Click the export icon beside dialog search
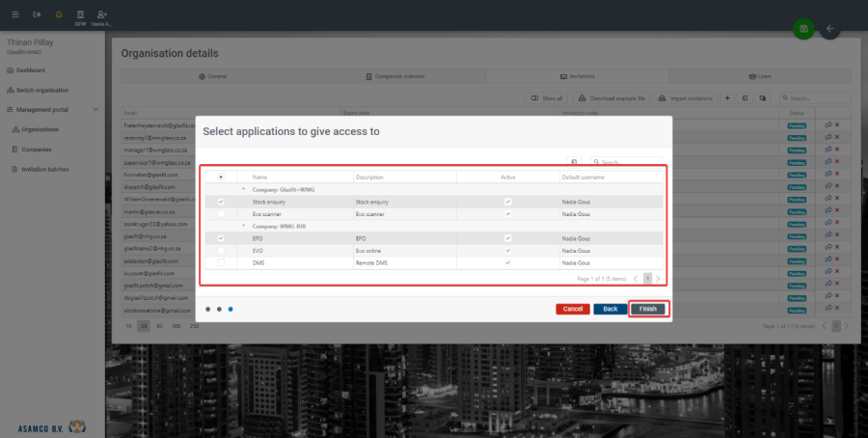Image resolution: width=868 pixels, height=438 pixels. [574, 162]
